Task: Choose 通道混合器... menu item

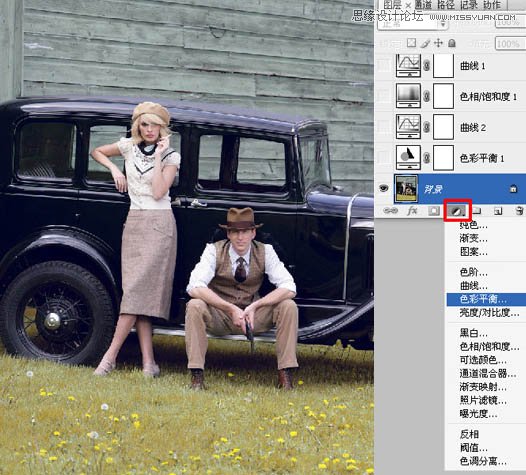Action: pyautogui.click(x=488, y=373)
